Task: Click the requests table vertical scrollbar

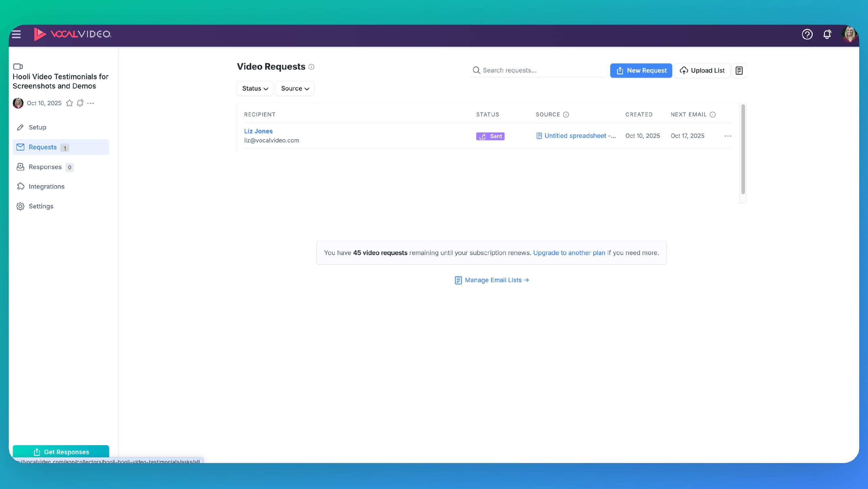Action: [743, 149]
